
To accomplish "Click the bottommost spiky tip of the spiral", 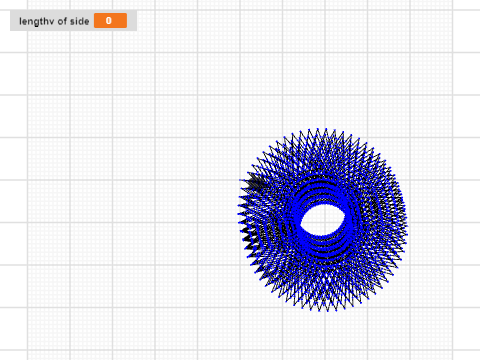I will point(327,310).
